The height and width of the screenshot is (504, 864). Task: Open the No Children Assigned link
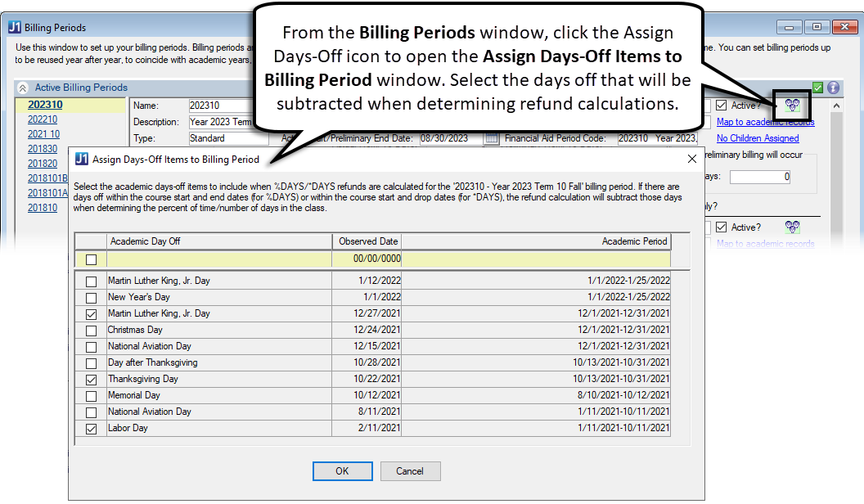point(758,138)
